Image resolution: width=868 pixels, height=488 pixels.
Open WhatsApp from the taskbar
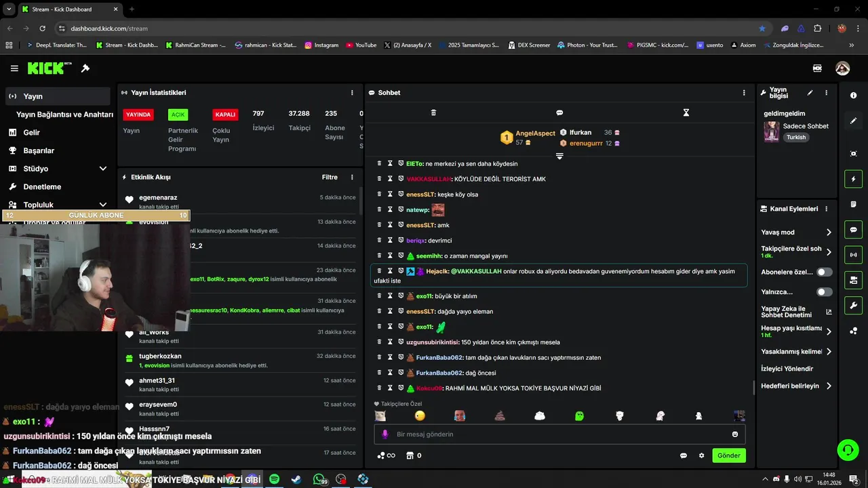click(x=319, y=479)
